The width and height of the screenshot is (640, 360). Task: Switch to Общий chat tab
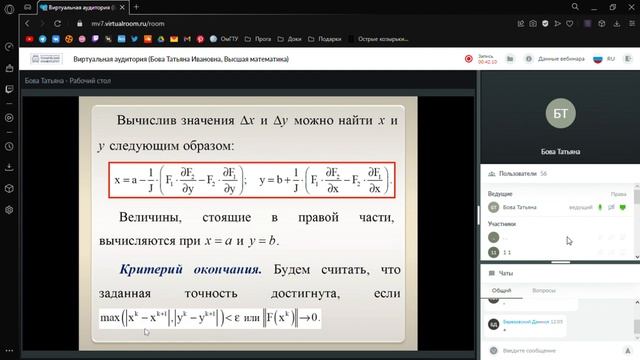(501, 291)
